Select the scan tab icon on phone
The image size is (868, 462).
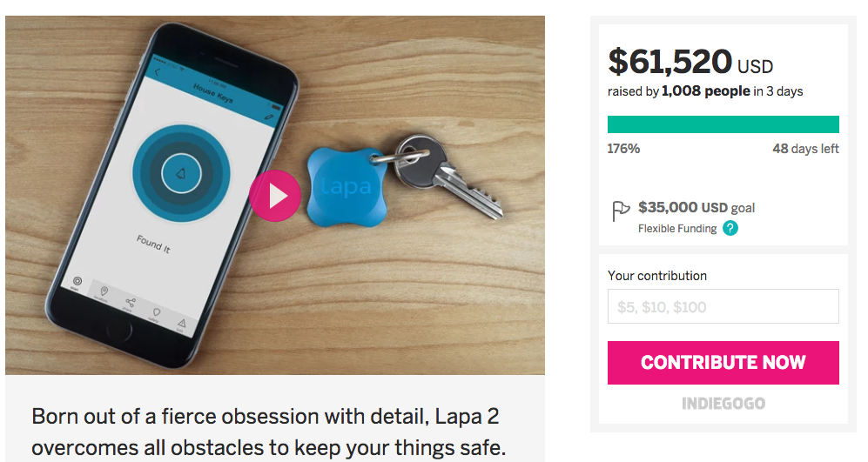tap(77, 281)
